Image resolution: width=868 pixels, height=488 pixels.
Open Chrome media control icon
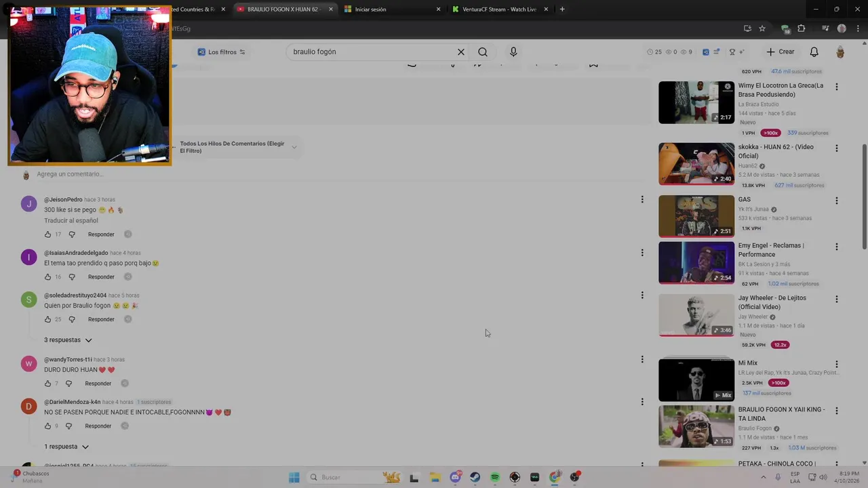coord(825,28)
